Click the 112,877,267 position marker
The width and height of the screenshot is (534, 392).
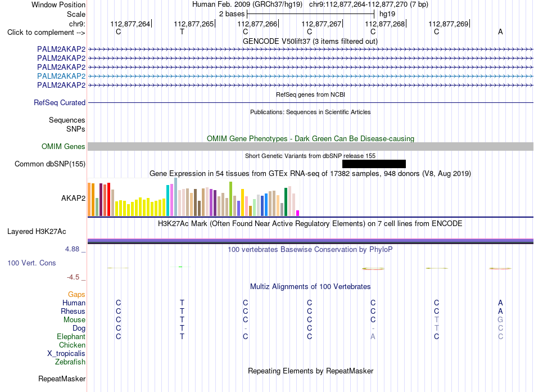point(322,24)
